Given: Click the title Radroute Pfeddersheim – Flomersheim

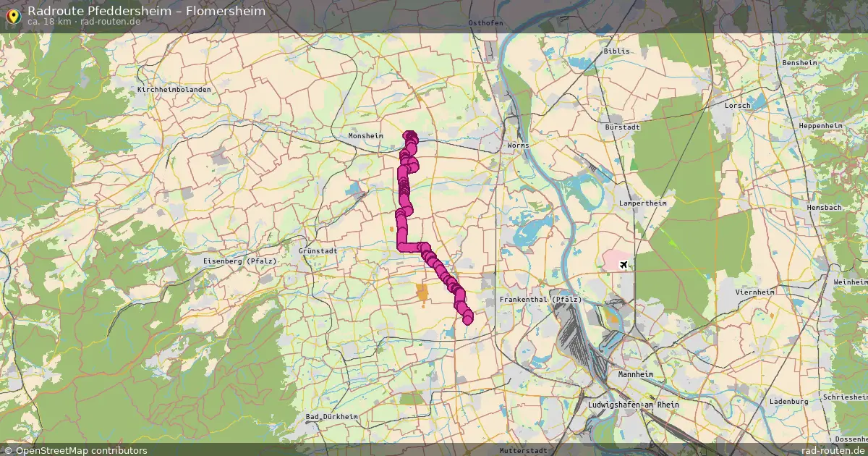Looking at the screenshot, I should point(146,11).
